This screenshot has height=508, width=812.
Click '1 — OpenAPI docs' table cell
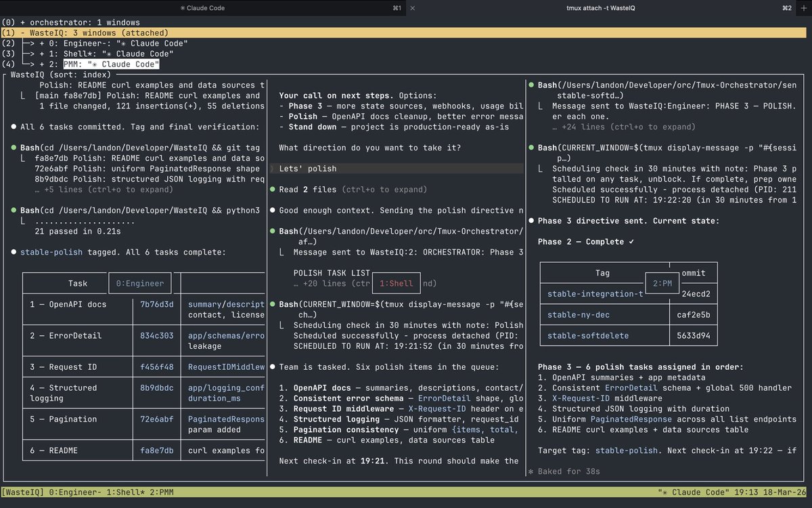[68, 305]
